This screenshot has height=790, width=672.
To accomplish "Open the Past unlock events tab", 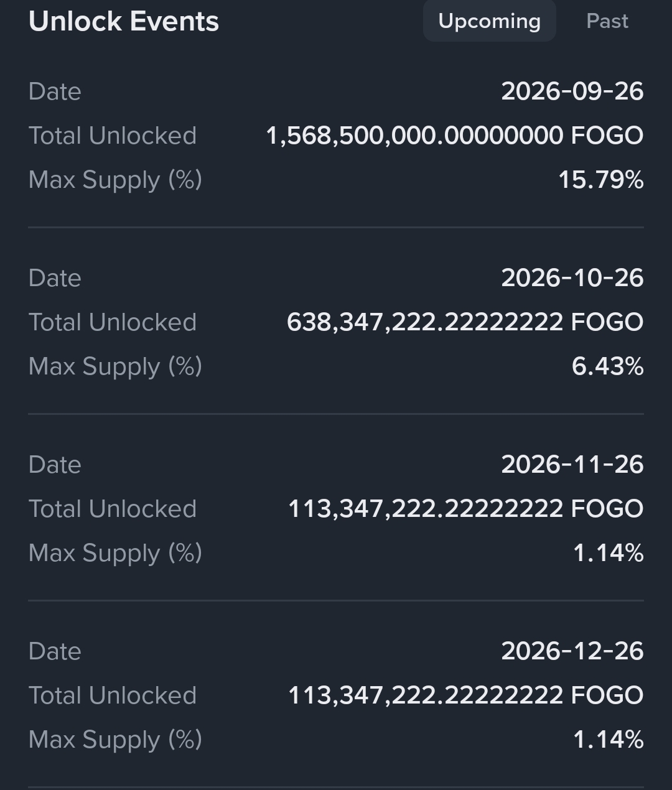I will pyautogui.click(x=607, y=21).
